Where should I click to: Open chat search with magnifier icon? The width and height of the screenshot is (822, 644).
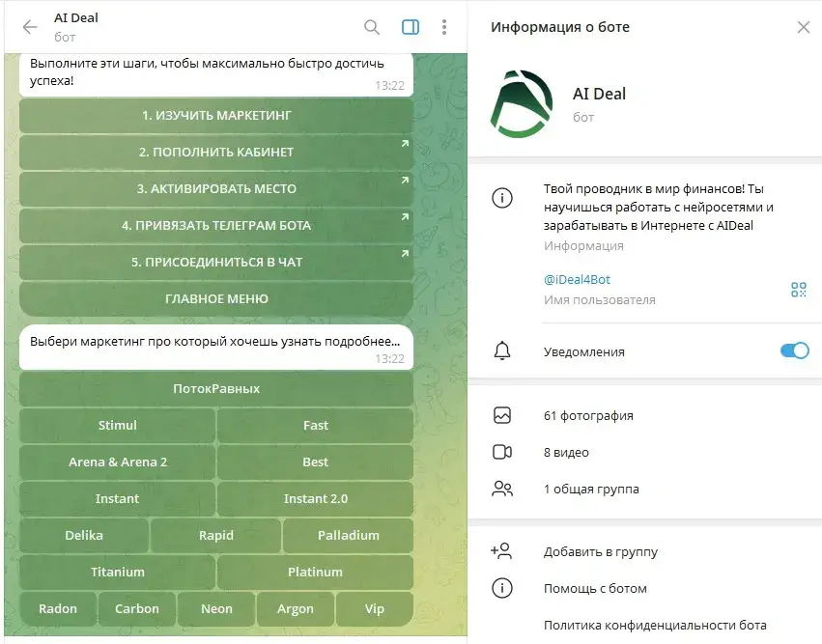(372, 27)
